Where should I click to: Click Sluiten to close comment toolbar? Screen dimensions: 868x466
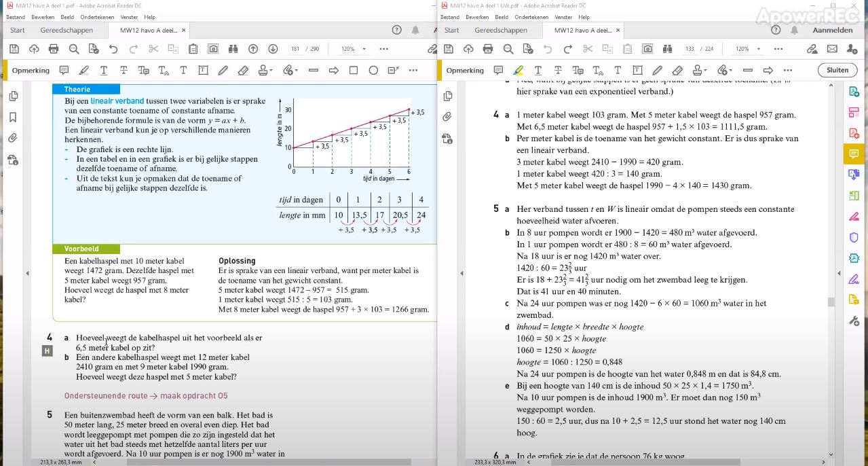pos(837,70)
